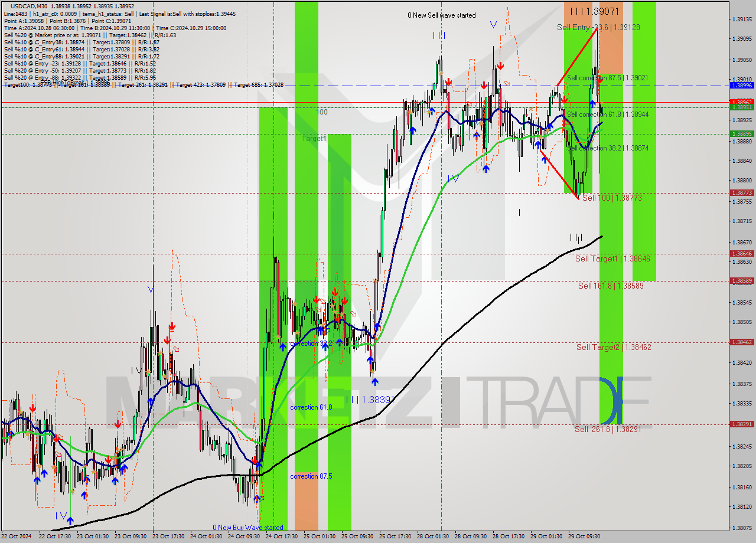Click the 'Sell 161.8 | 1.38589' label
Screen dimensions: 756x543
click(x=611, y=286)
